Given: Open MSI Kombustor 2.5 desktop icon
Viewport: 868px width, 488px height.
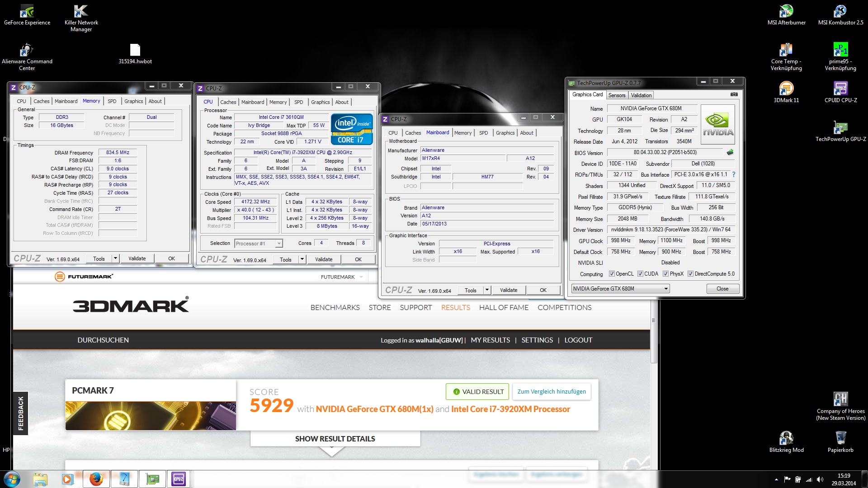Looking at the screenshot, I should click(840, 15).
